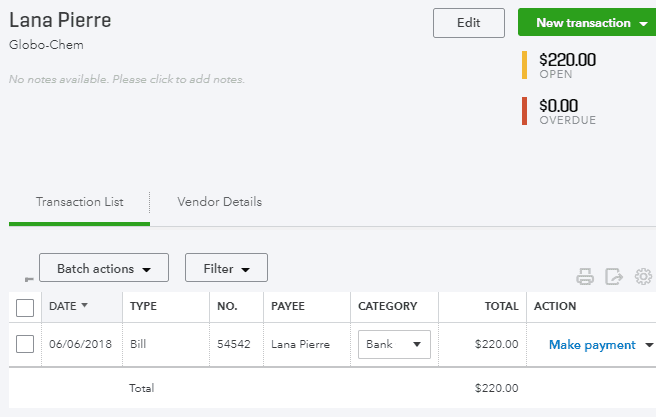Click the Make payment link
The image size is (656, 417).
point(592,345)
